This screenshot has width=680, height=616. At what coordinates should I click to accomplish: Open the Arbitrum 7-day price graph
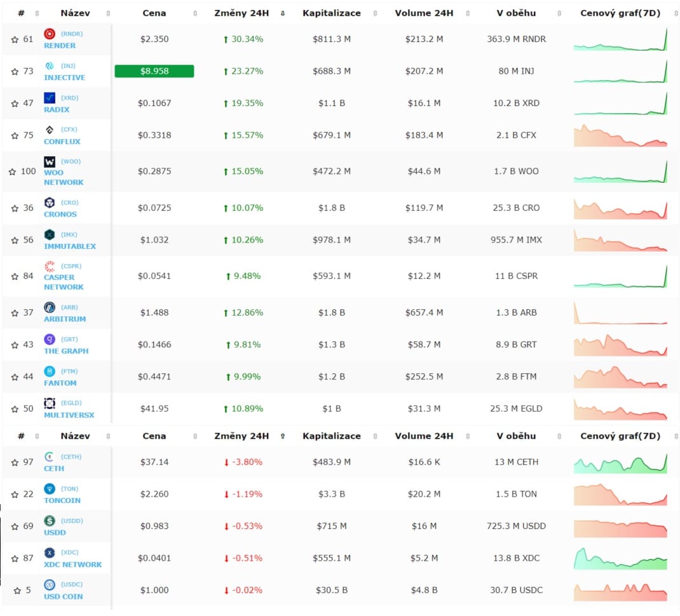pos(620,313)
